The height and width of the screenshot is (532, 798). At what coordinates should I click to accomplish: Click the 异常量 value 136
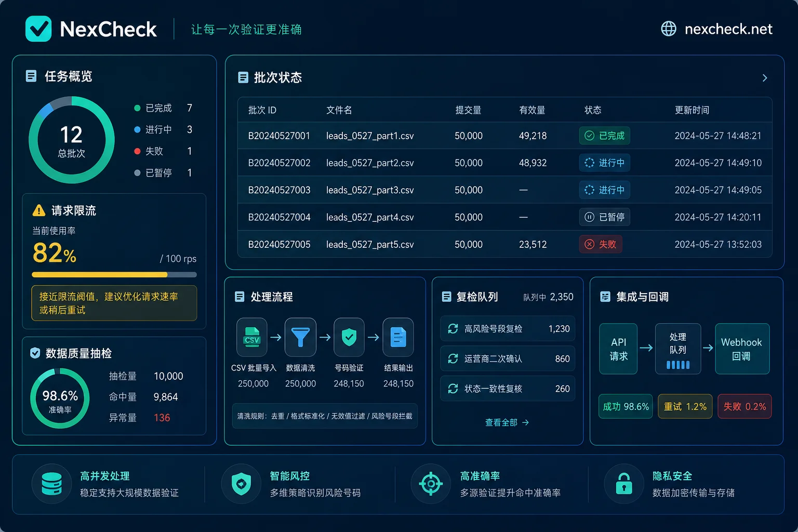tap(162, 418)
